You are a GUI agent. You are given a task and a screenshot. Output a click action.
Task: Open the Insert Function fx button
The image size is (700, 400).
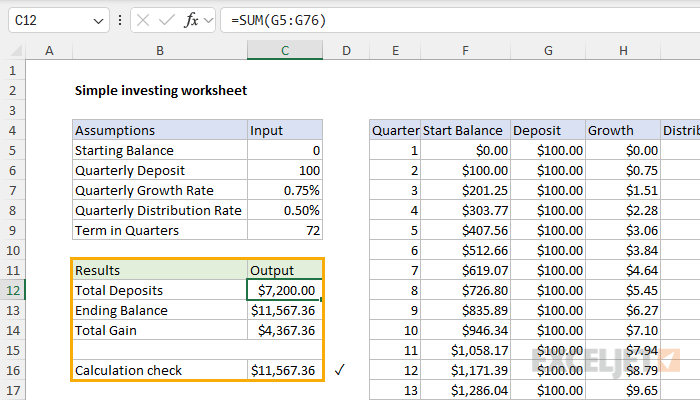click(191, 20)
